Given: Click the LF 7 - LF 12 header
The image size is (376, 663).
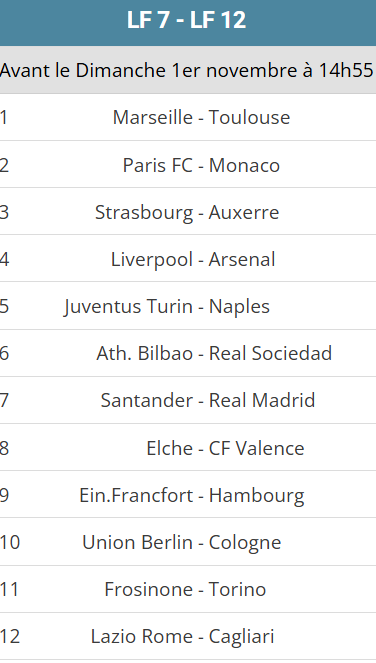Looking at the screenshot, I should coord(187,20).
